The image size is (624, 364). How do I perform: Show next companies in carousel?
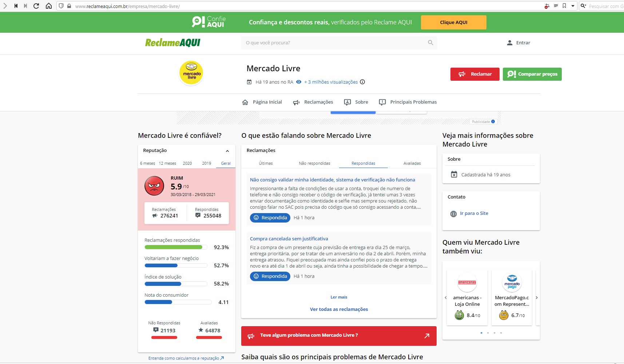(536, 297)
